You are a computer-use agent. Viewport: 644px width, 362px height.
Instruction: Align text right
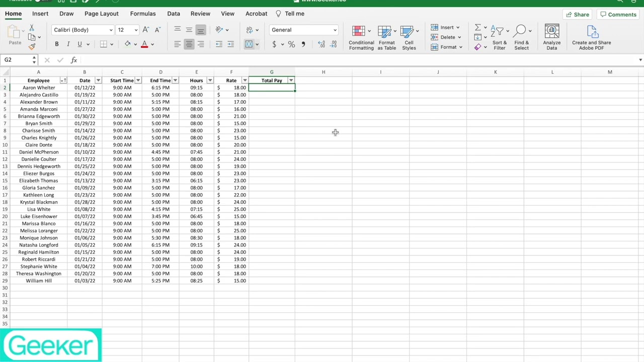(201, 44)
